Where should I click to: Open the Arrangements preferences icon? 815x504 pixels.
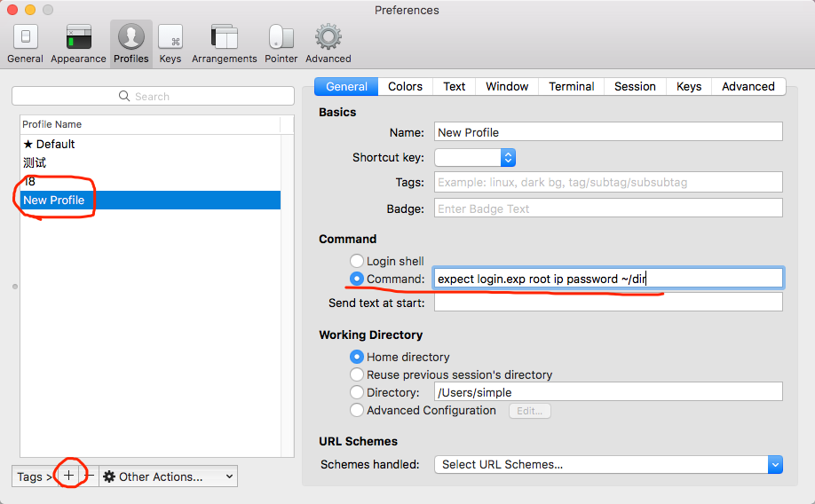pyautogui.click(x=224, y=37)
